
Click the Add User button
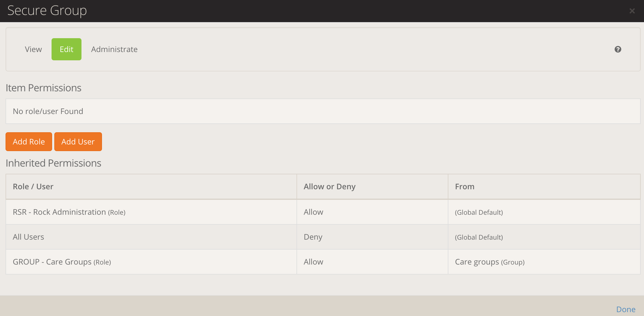[78, 142]
